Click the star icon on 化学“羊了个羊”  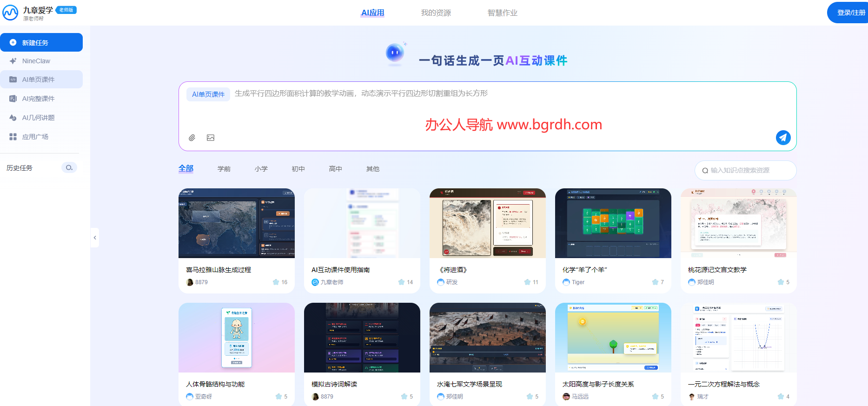(655, 282)
